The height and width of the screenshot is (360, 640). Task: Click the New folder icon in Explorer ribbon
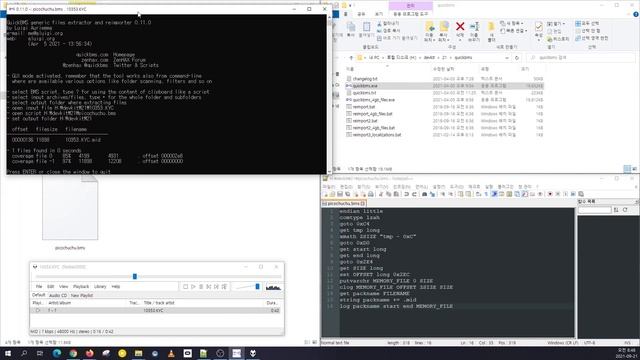491,27
